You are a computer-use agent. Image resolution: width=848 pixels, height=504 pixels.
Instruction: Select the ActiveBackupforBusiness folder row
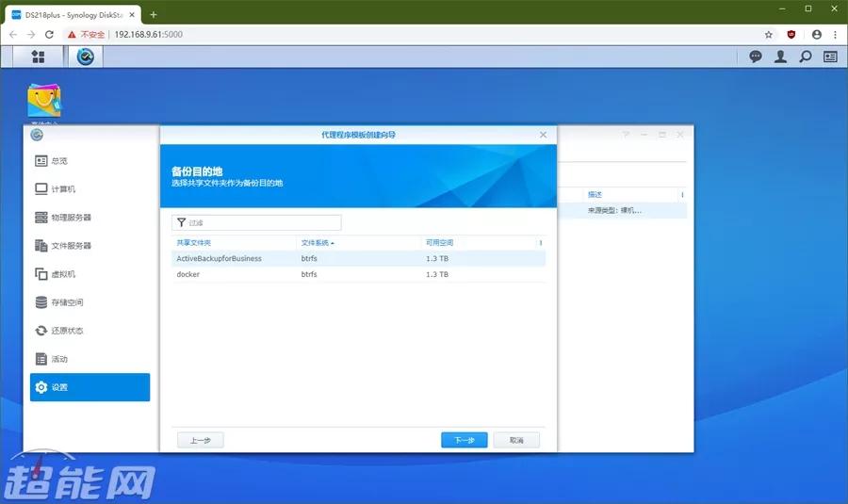click(x=358, y=258)
